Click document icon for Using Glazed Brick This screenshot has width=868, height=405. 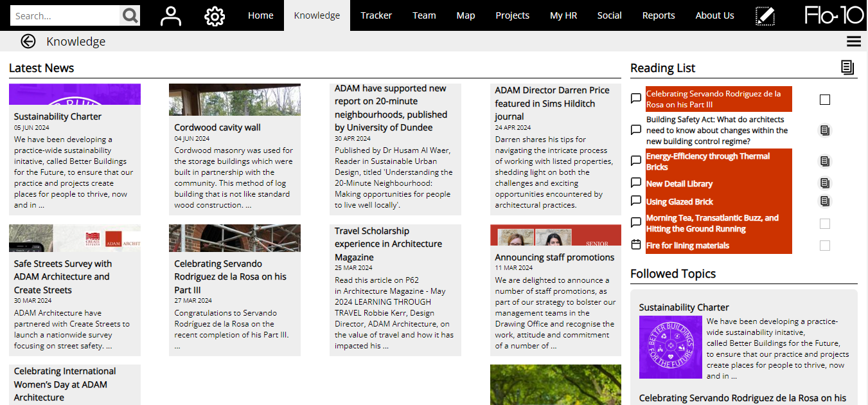(825, 201)
